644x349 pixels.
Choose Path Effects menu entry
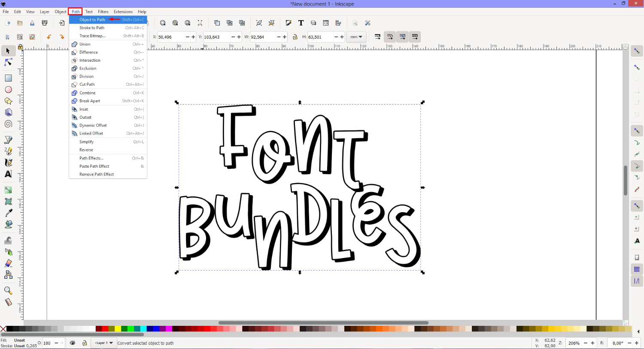(108, 158)
